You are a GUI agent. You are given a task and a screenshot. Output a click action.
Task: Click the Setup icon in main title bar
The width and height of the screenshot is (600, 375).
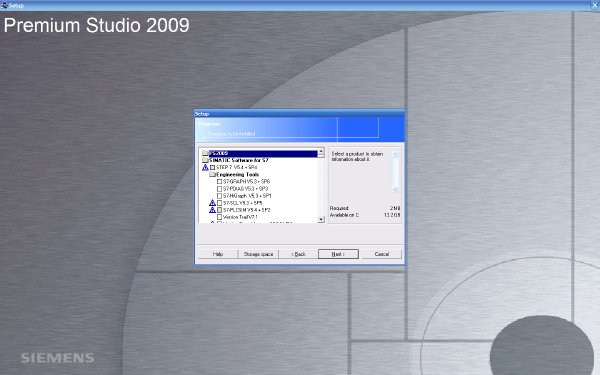click(x=4, y=5)
